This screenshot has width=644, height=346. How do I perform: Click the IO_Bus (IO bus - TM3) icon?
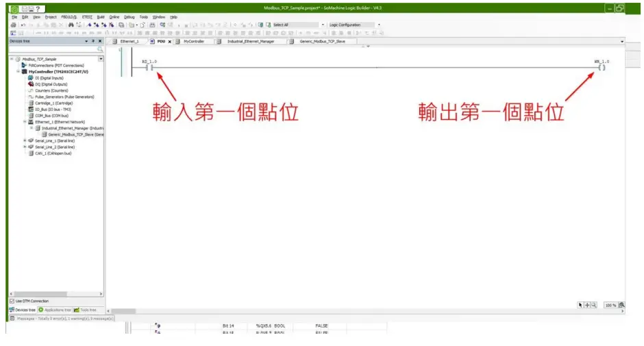pos(31,110)
